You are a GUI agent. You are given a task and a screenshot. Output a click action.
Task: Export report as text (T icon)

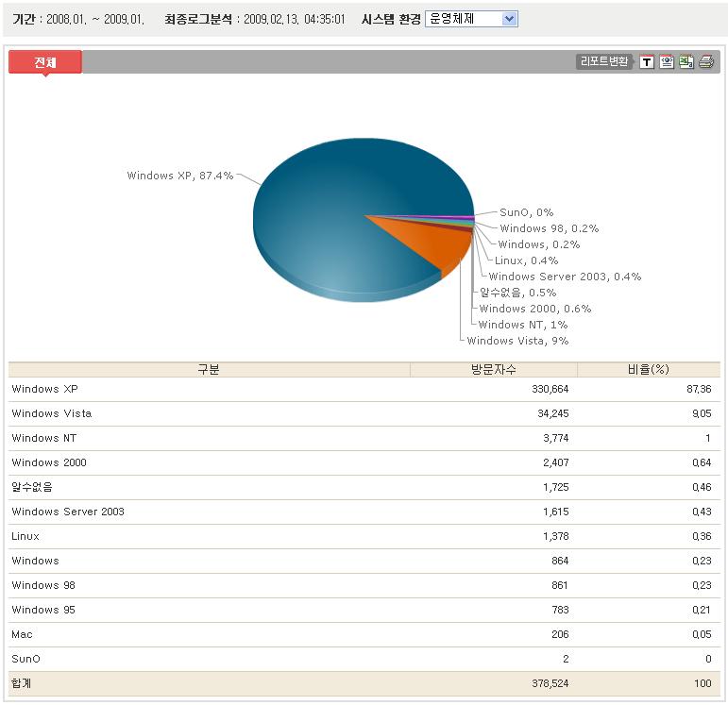646,61
